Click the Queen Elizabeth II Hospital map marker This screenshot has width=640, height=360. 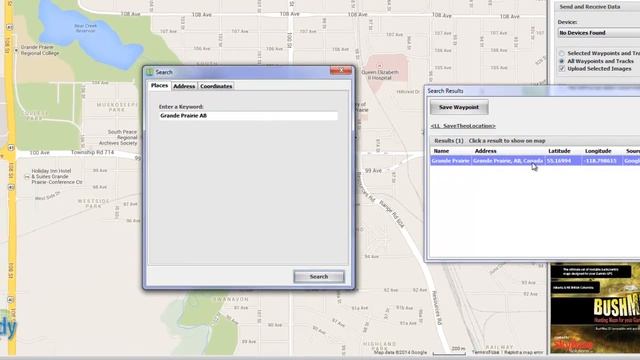click(380, 66)
